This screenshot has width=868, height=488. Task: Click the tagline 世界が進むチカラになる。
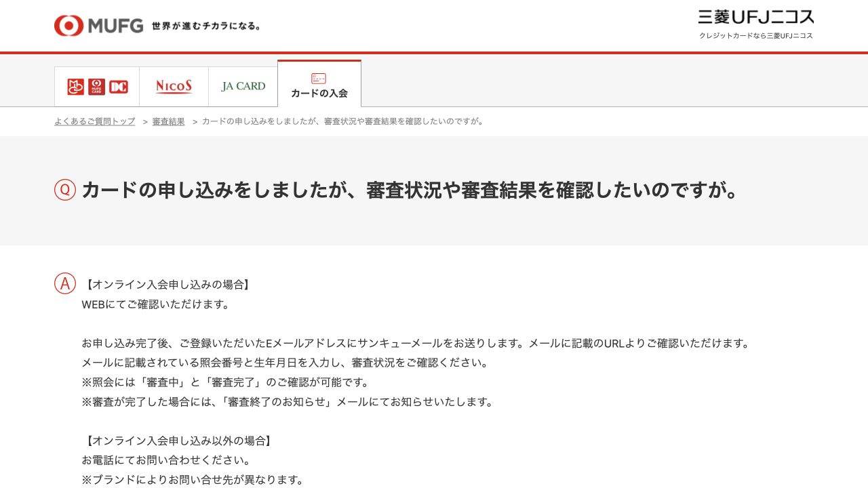coord(206,26)
